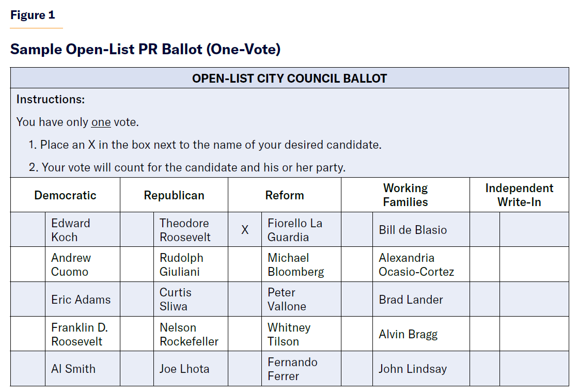
Task: Check the box for Fernando Ferrer
Action: click(x=245, y=369)
